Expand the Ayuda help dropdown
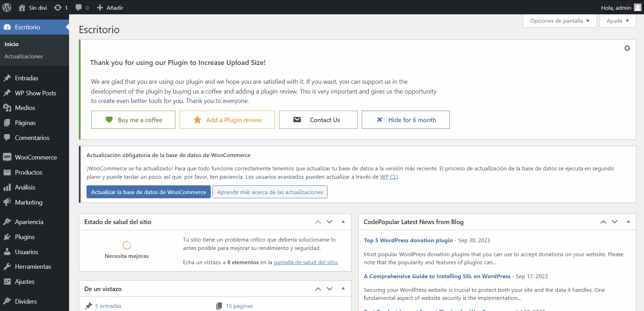Image resolution: width=644 pixels, height=311 pixels. pos(617,21)
